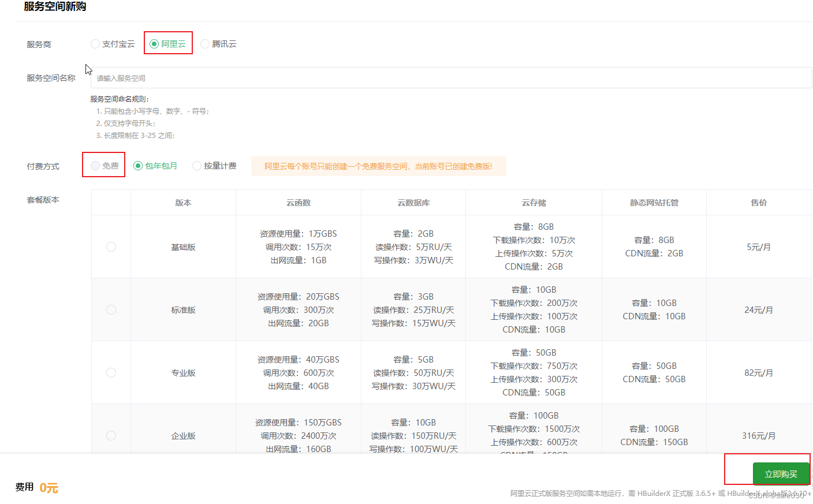The height and width of the screenshot is (504, 813).
Task: Click the 82元/月 price cell
Action: coord(759,373)
